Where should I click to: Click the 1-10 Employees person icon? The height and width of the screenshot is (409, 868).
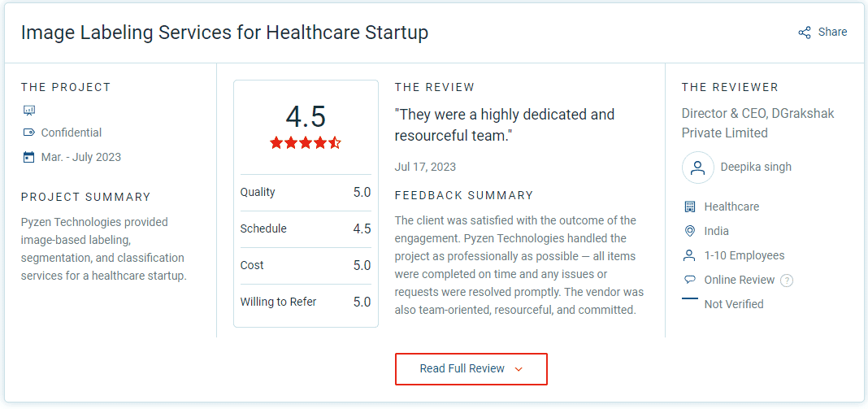coord(689,255)
